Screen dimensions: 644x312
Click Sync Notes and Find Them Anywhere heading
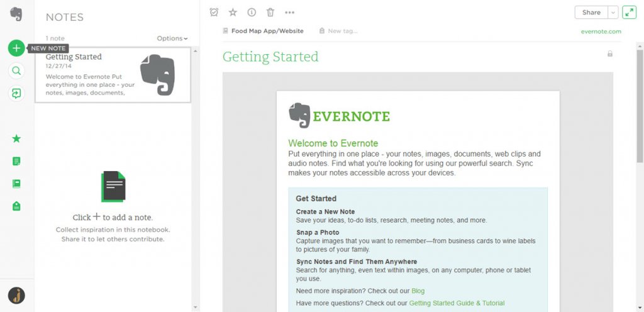click(357, 262)
